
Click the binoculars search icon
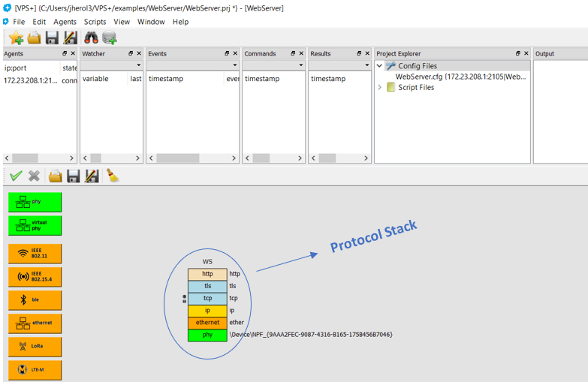(x=91, y=38)
